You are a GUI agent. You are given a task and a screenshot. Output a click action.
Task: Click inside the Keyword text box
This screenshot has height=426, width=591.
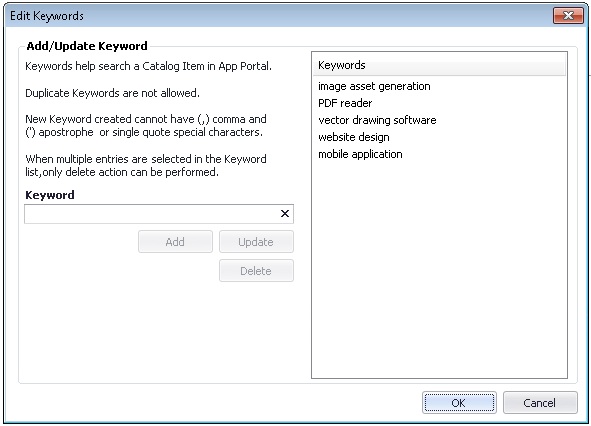pyautogui.click(x=152, y=214)
